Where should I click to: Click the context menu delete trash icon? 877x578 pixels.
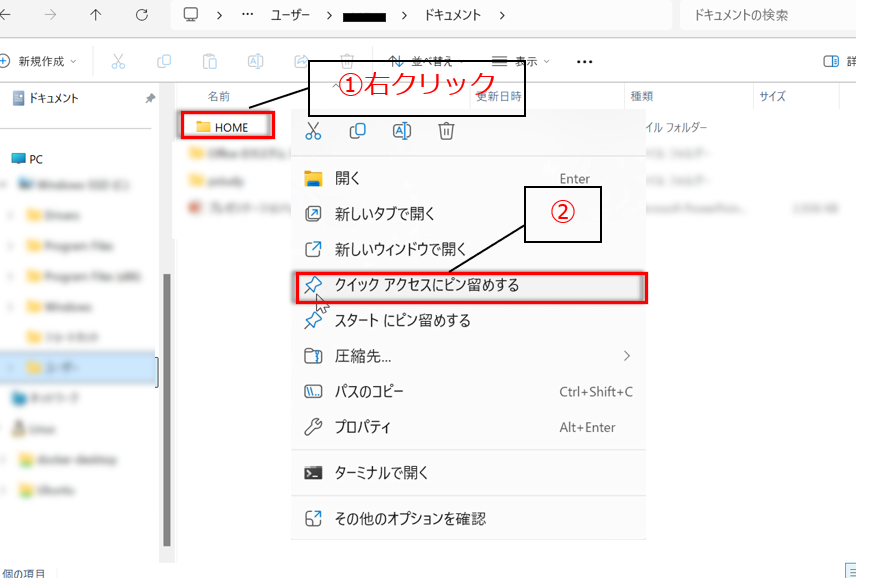pos(446,131)
